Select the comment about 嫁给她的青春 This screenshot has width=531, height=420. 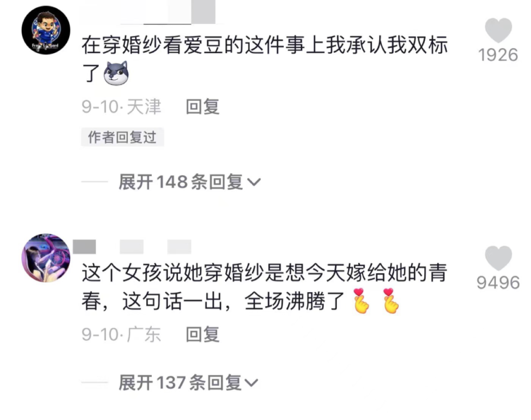[265, 287]
